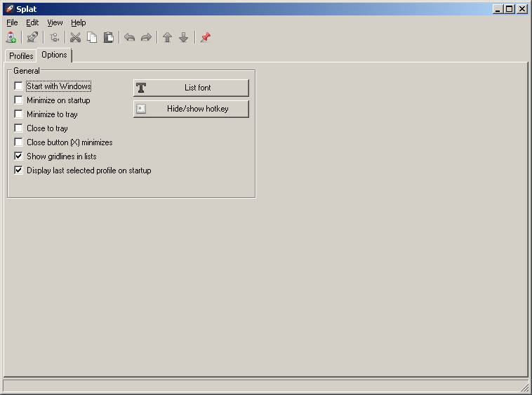Open the View menu
532x395 pixels.
[55, 22]
